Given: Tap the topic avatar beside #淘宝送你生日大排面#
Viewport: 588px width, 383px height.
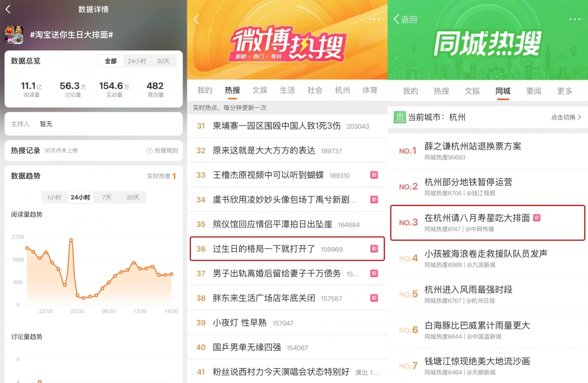Looking at the screenshot, I should [x=14, y=35].
